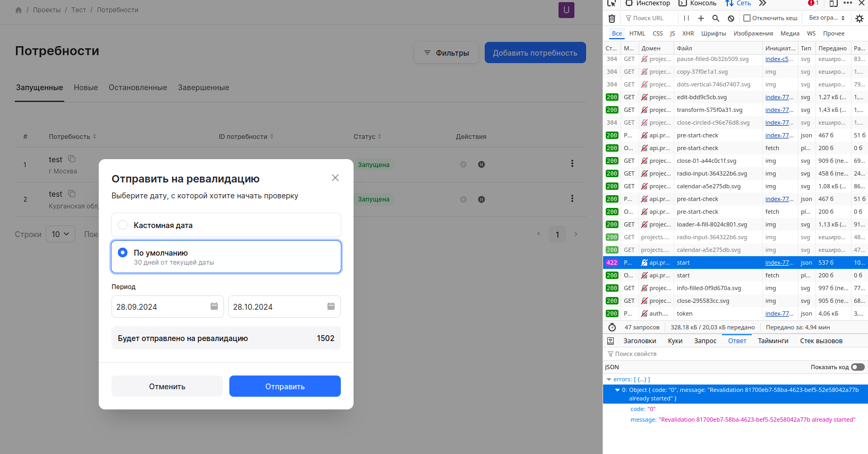Switch to the 'Заголовки' details tab

[x=639, y=341]
